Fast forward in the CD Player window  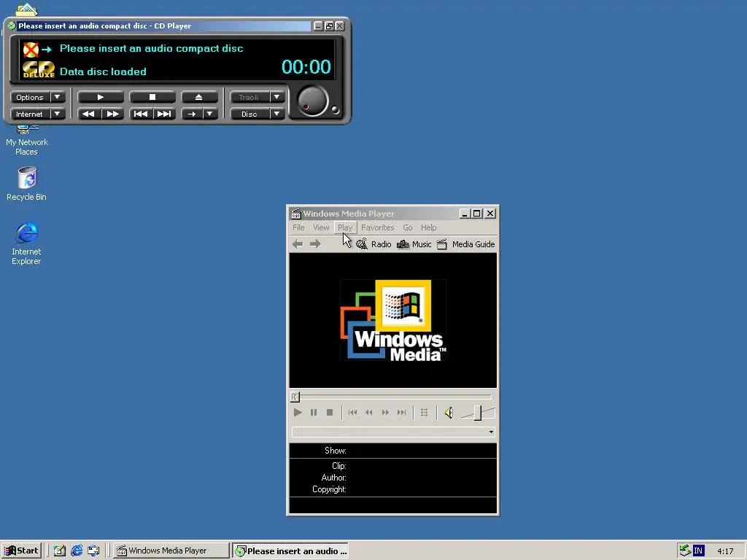113,114
